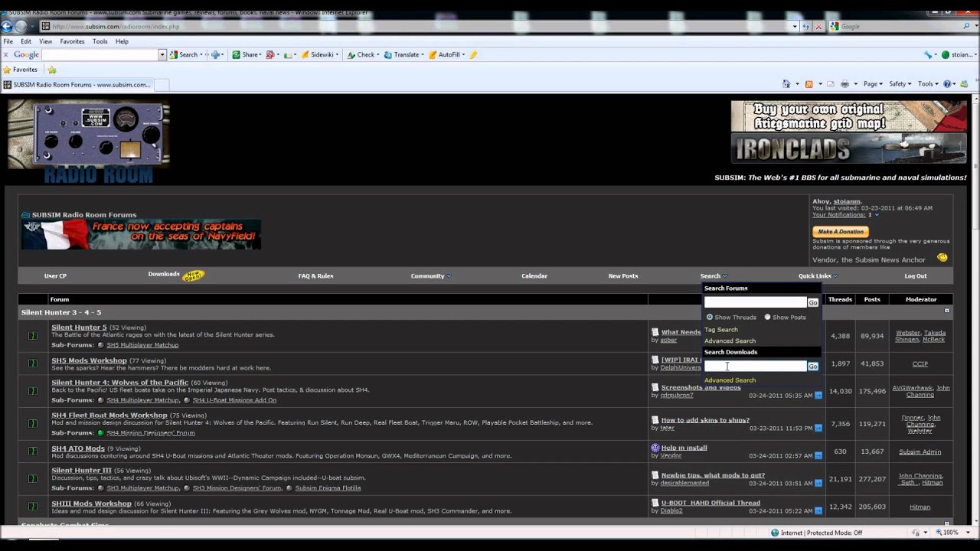Click the Messenger icon at command bar end
Viewport: 980px width, 551px height.
tap(964, 84)
